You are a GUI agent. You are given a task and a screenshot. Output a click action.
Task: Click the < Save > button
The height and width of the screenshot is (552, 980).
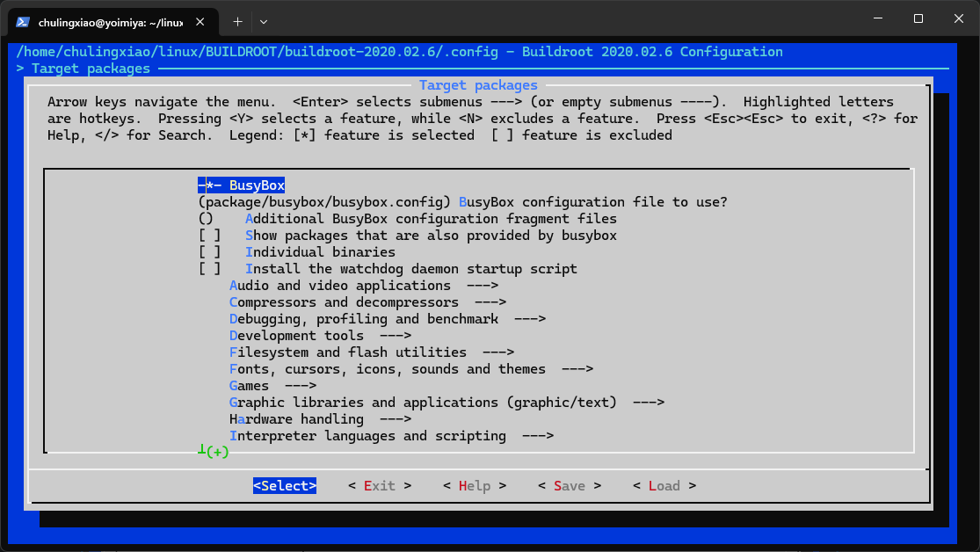point(570,486)
